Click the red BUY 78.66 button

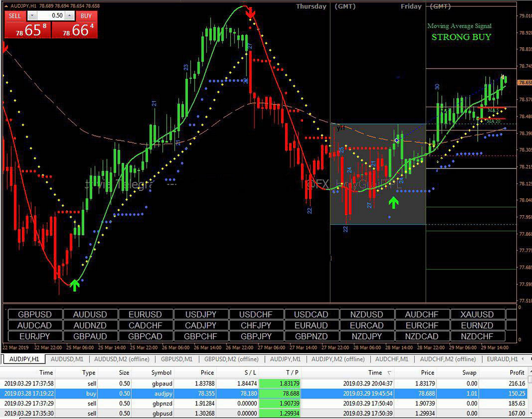(75, 30)
